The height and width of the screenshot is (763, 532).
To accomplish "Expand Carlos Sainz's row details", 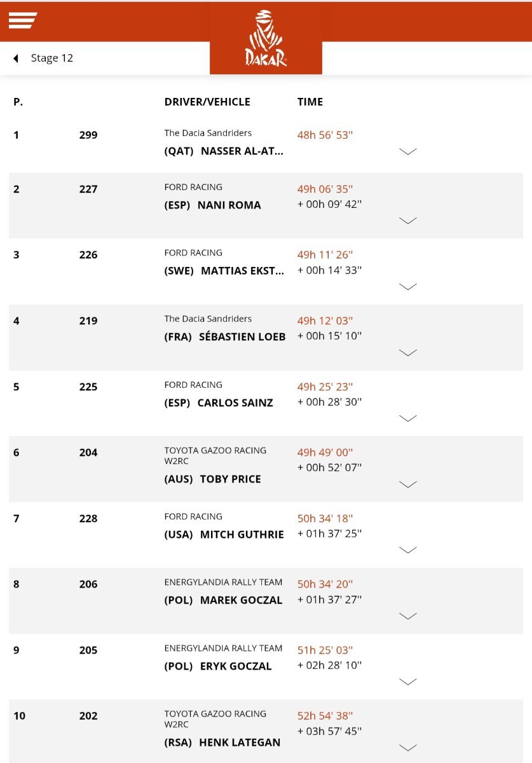I will (407, 418).
